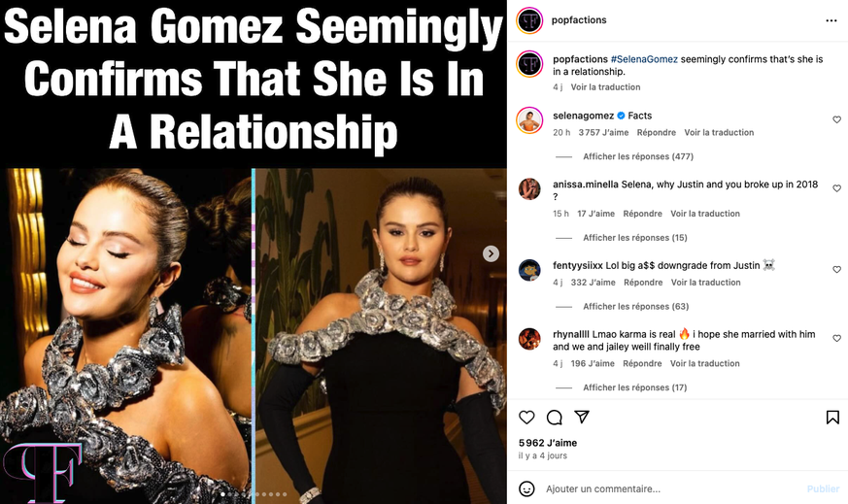848x504 pixels.
Task: Open the #SelenaGomez hashtag link
Action: (x=644, y=59)
